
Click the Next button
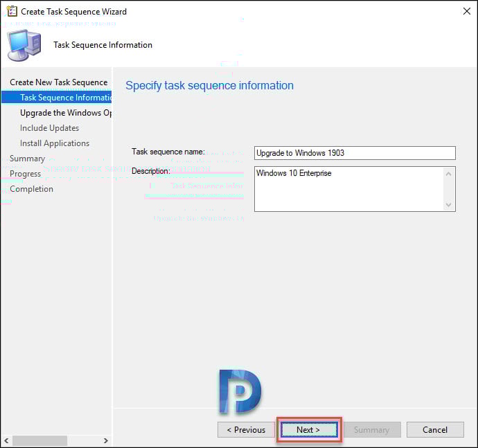tap(309, 430)
